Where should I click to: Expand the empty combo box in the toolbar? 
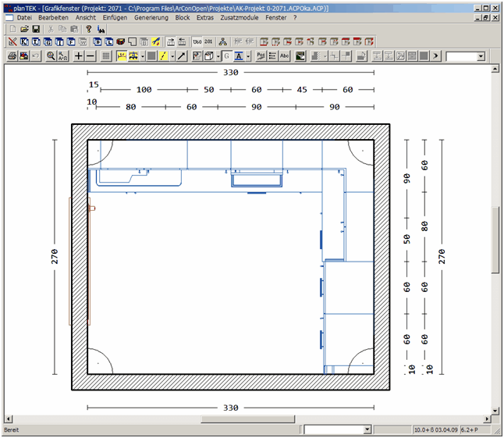(480, 56)
